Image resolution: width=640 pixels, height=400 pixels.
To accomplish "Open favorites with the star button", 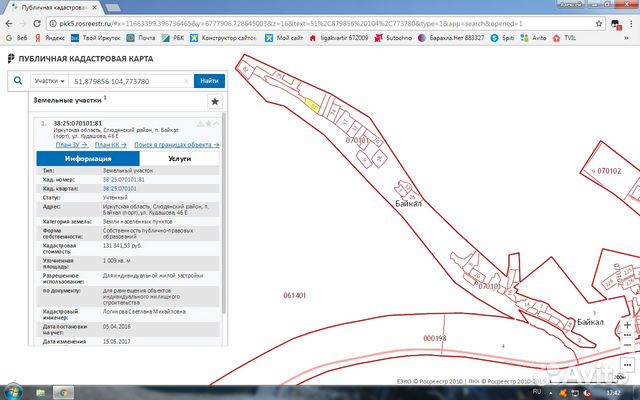I will point(215,102).
